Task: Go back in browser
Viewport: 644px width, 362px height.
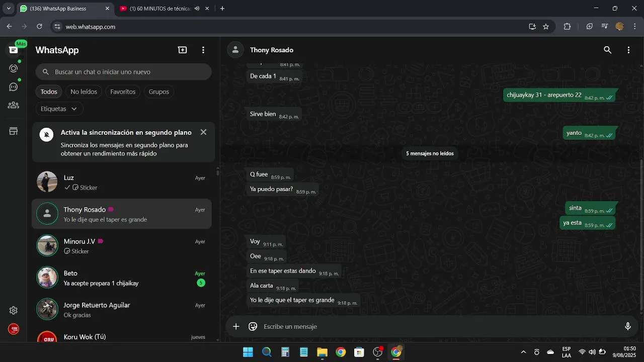Action: point(9,27)
